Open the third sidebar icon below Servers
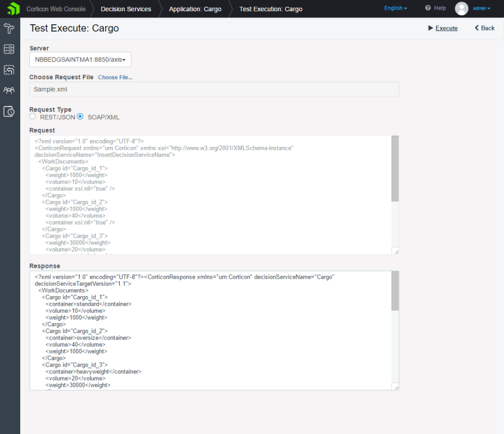 (x=9, y=70)
